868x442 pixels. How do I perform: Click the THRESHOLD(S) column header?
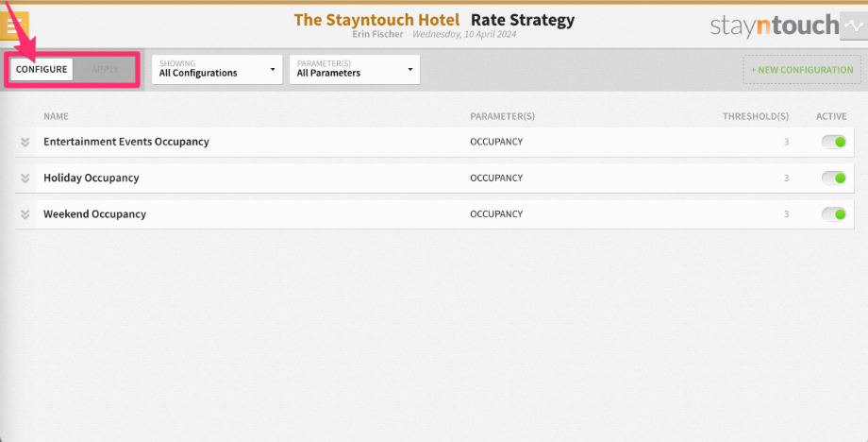click(756, 116)
